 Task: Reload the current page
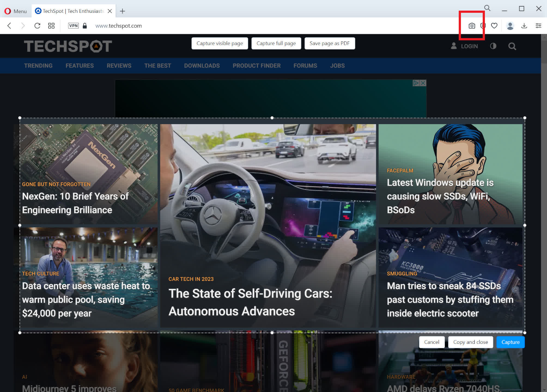37,26
